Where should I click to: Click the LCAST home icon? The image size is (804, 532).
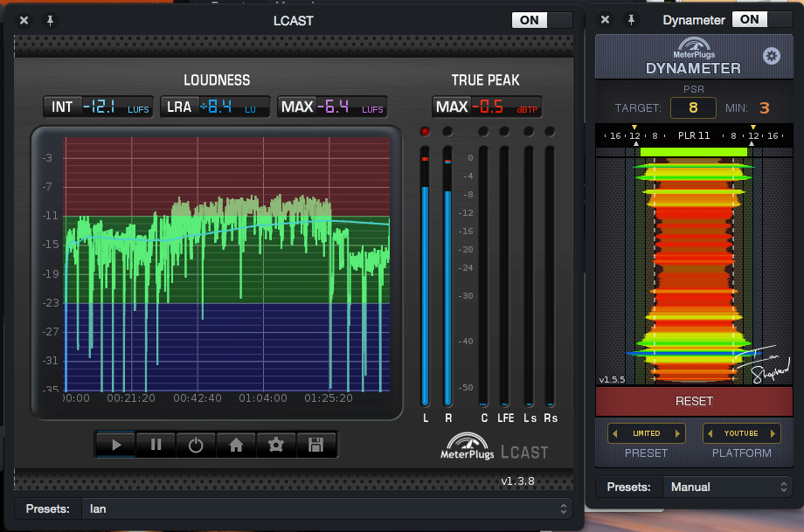click(236, 445)
